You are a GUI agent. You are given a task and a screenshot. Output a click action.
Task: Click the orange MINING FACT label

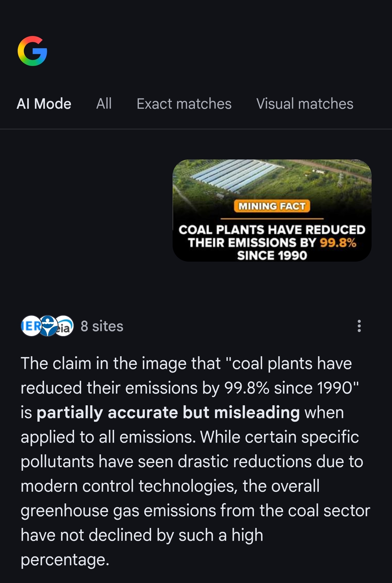click(272, 206)
